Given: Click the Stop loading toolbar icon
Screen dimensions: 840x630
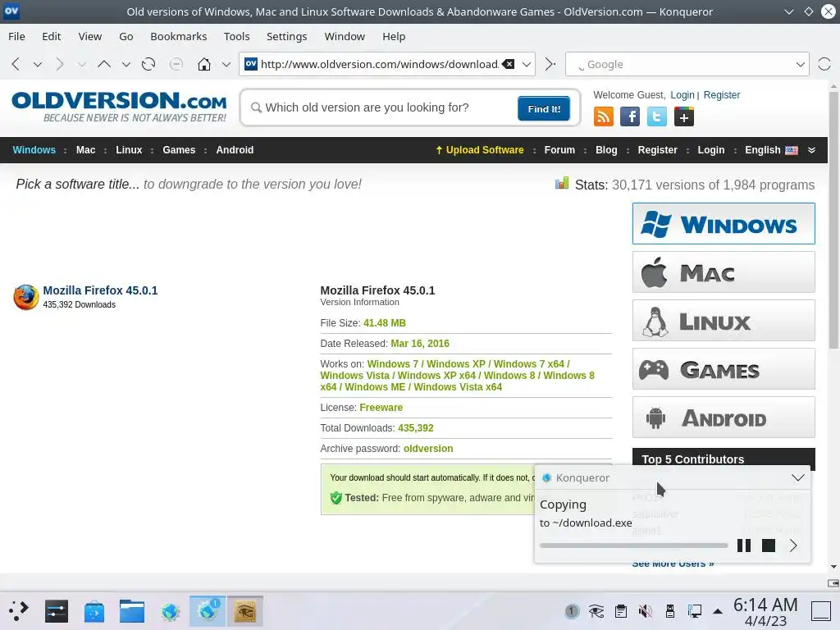Looking at the screenshot, I should click(176, 64).
